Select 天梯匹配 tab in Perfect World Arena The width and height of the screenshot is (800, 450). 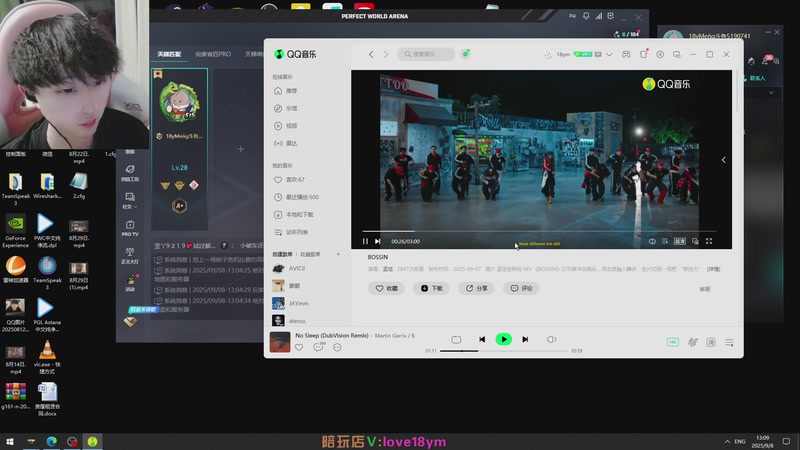click(169, 54)
